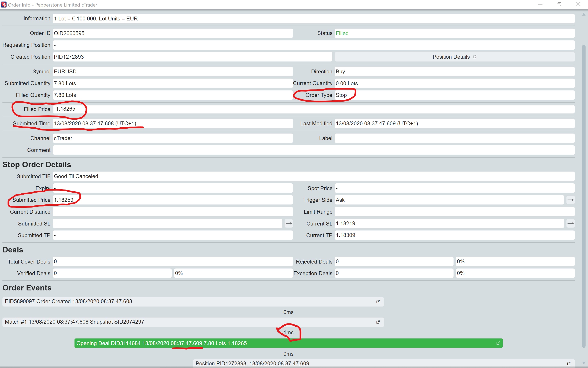Click the scrollbar down arrow
This screenshot has width=588, height=368.
[584, 363]
